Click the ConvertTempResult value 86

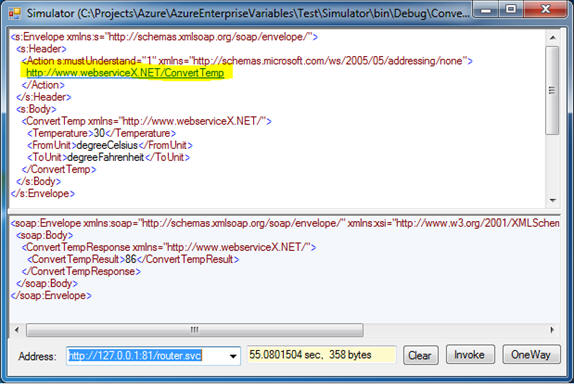(x=131, y=259)
